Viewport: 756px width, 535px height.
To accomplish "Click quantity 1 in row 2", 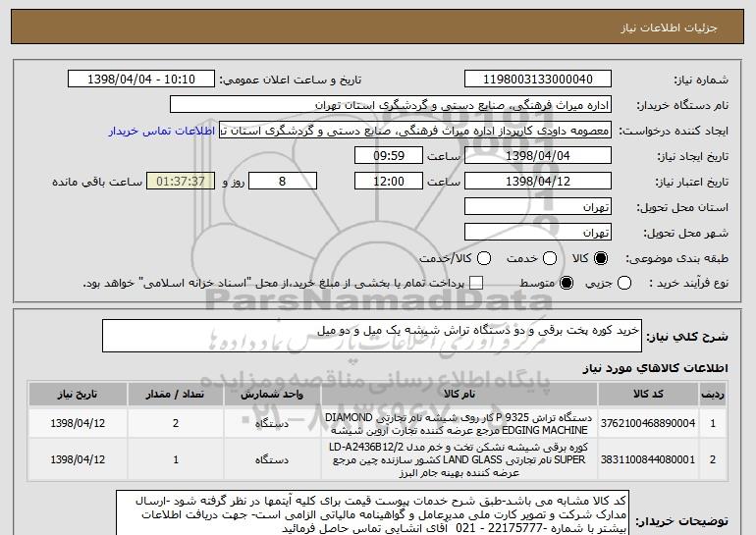I will [x=176, y=459].
